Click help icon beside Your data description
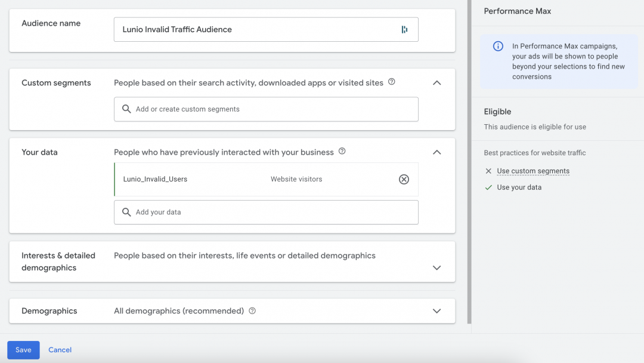 click(x=342, y=152)
